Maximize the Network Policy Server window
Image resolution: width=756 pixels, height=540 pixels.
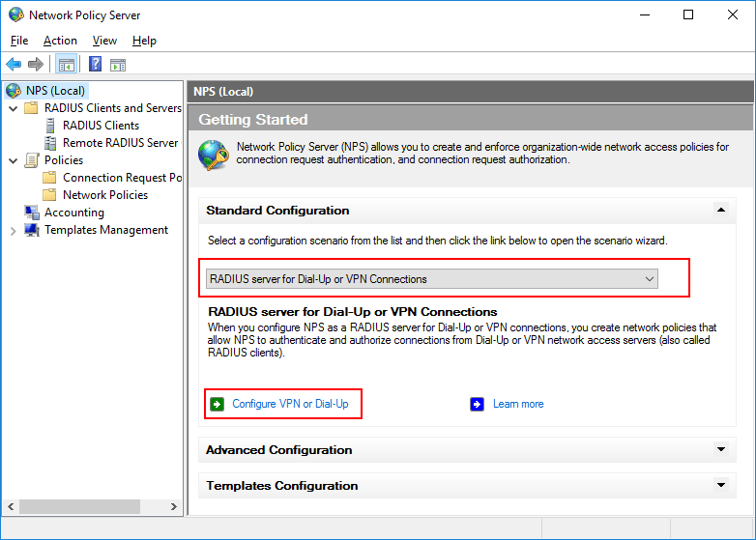[x=688, y=14]
